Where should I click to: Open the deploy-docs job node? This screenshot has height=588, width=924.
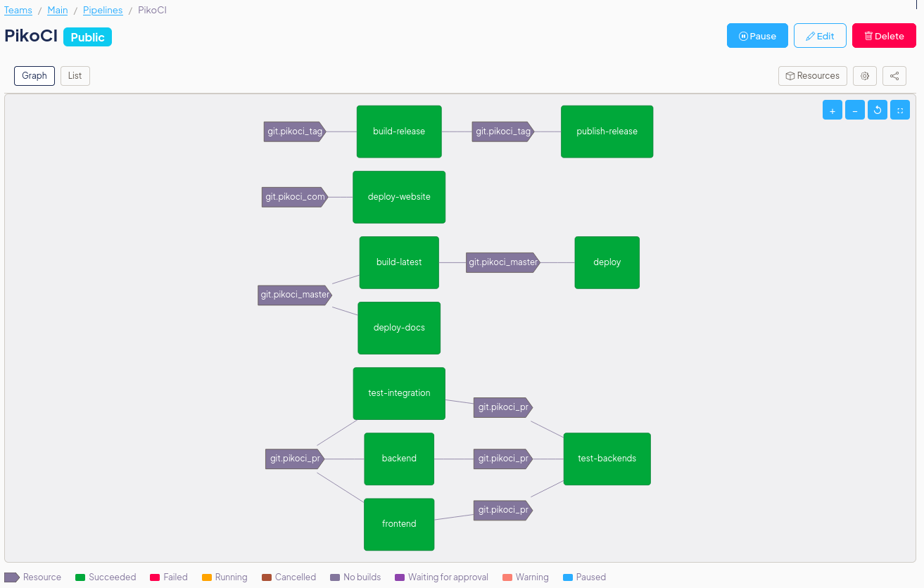pos(399,328)
